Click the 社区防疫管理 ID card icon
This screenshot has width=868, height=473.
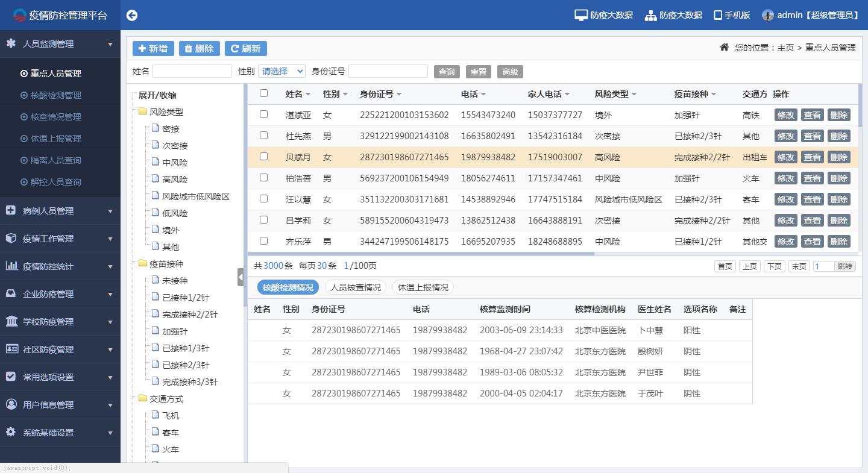click(11, 349)
